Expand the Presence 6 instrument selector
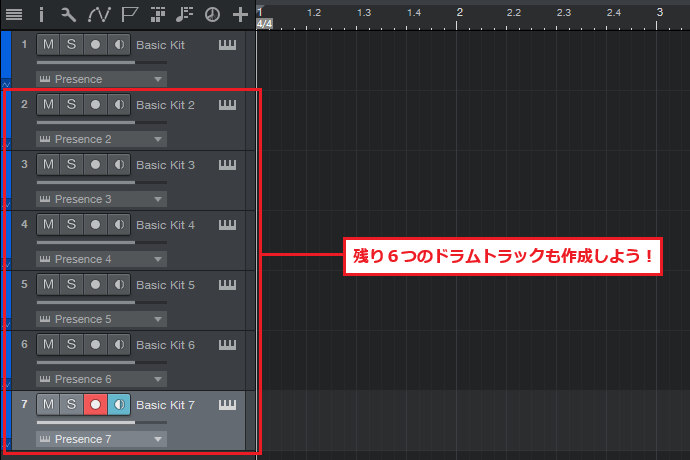Image resolution: width=690 pixels, height=460 pixels. point(101,379)
